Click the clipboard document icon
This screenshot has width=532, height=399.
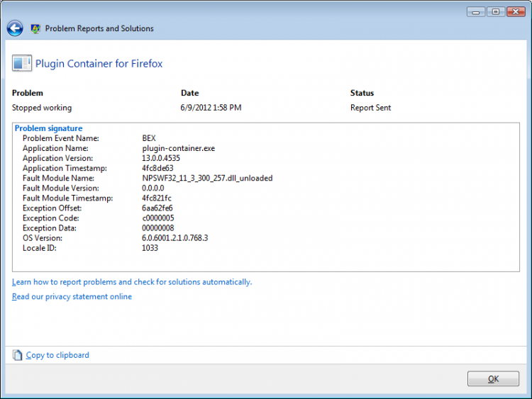pyautogui.click(x=17, y=355)
